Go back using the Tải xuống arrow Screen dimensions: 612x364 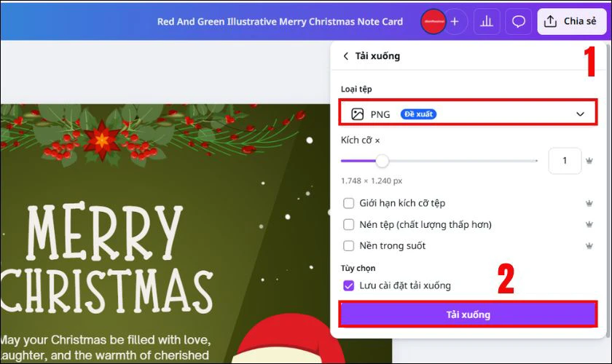345,56
